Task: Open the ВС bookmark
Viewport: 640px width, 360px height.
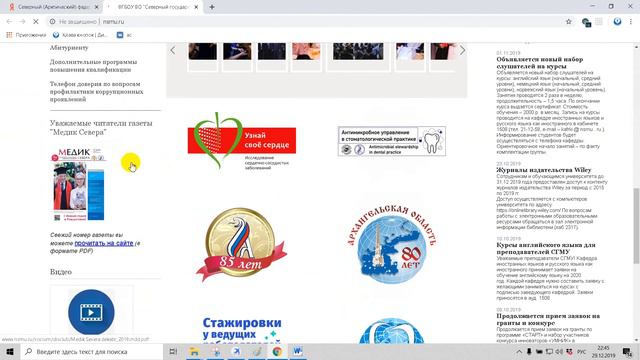Action: pyautogui.click(x=124, y=35)
